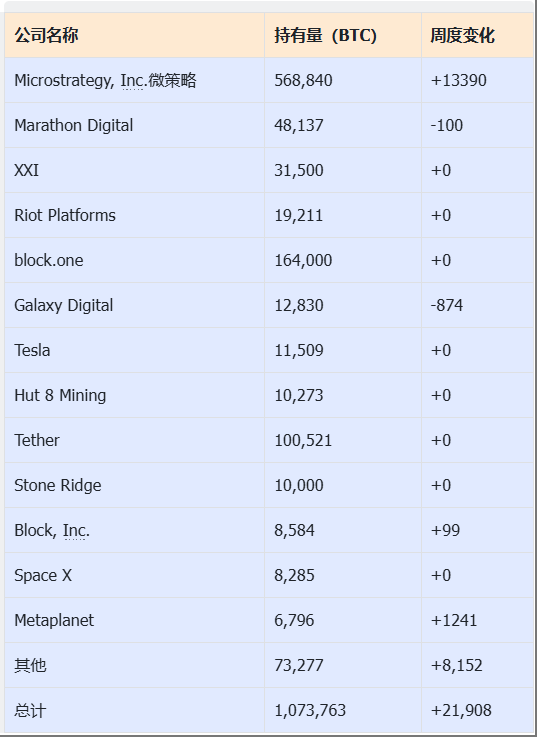
Task: Click the Marathon Digital row name
Action: click(74, 125)
